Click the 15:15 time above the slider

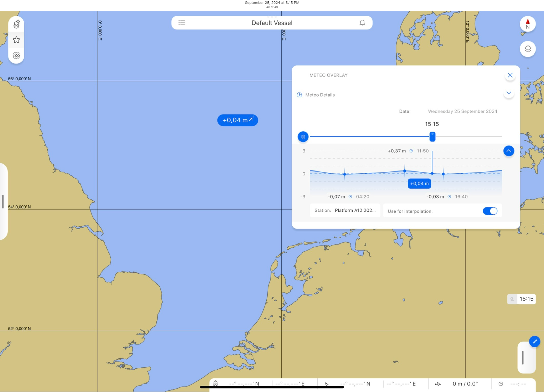(432, 124)
